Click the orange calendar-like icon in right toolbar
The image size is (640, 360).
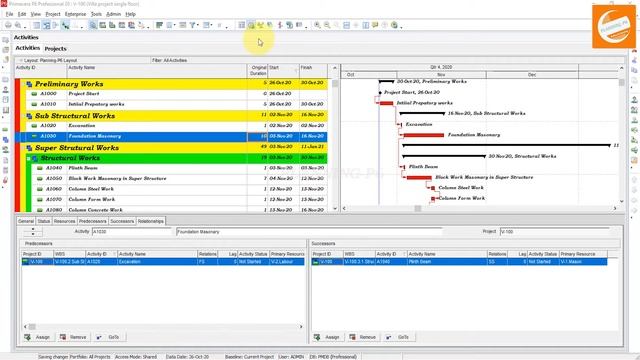[634, 160]
